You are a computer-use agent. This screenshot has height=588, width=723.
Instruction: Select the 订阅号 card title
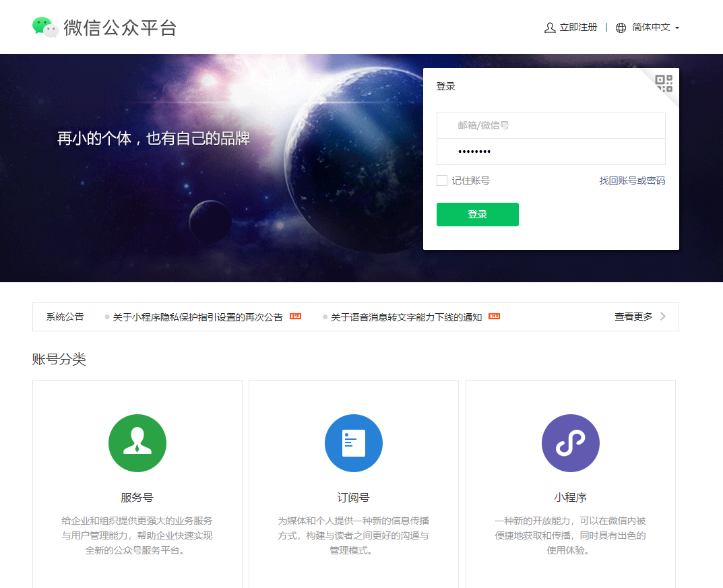(x=354, y=498)
